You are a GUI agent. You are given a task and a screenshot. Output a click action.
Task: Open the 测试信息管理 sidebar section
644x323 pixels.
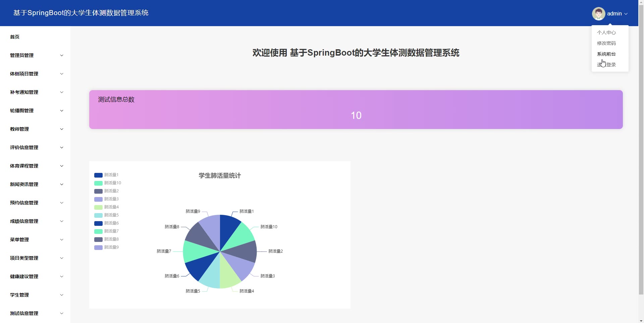coord(35,313)
